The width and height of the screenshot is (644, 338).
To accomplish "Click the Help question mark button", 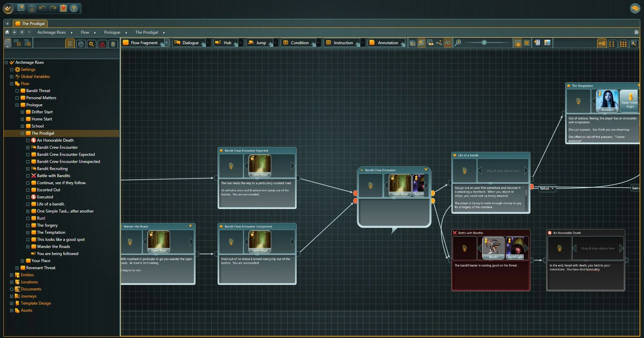I will [74, 8].
